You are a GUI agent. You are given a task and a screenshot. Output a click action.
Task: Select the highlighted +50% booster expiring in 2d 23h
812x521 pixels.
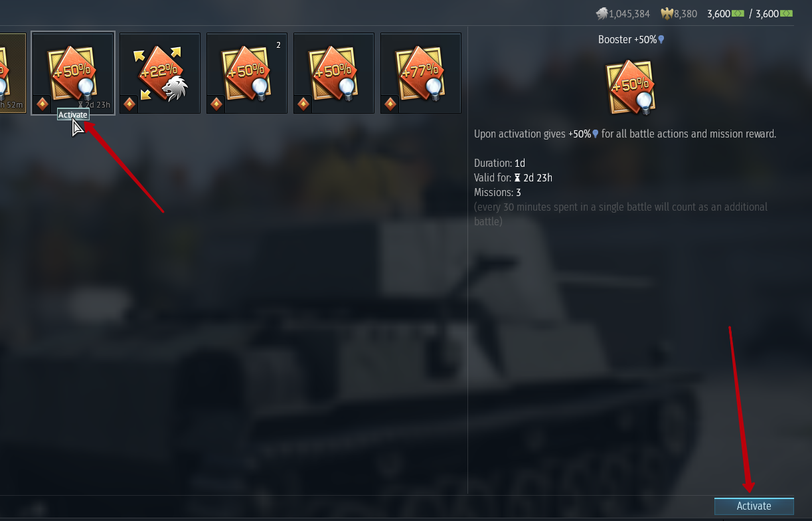tap(73, 73)
